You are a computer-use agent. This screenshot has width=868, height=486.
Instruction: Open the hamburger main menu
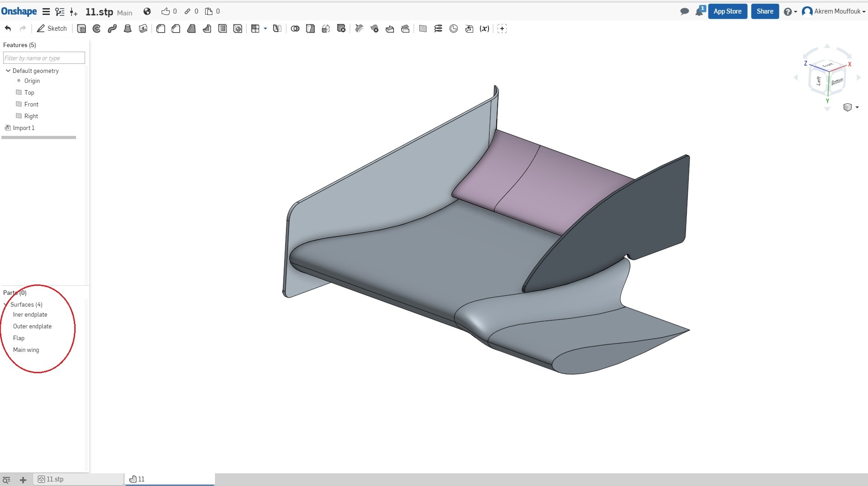point(46,12)
